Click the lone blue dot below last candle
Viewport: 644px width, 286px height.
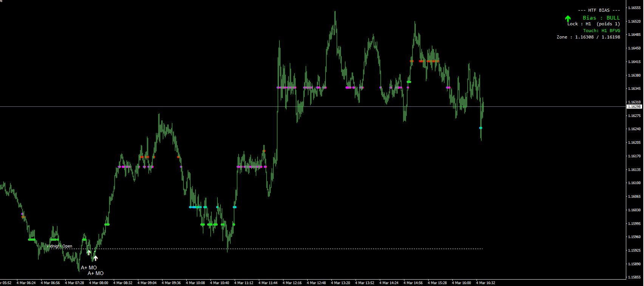(481, 128)
